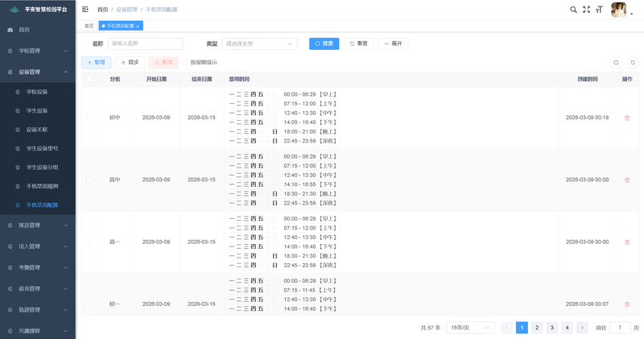
Task: Open the header search magnifier icon
Action: click(x=573, y=10)
